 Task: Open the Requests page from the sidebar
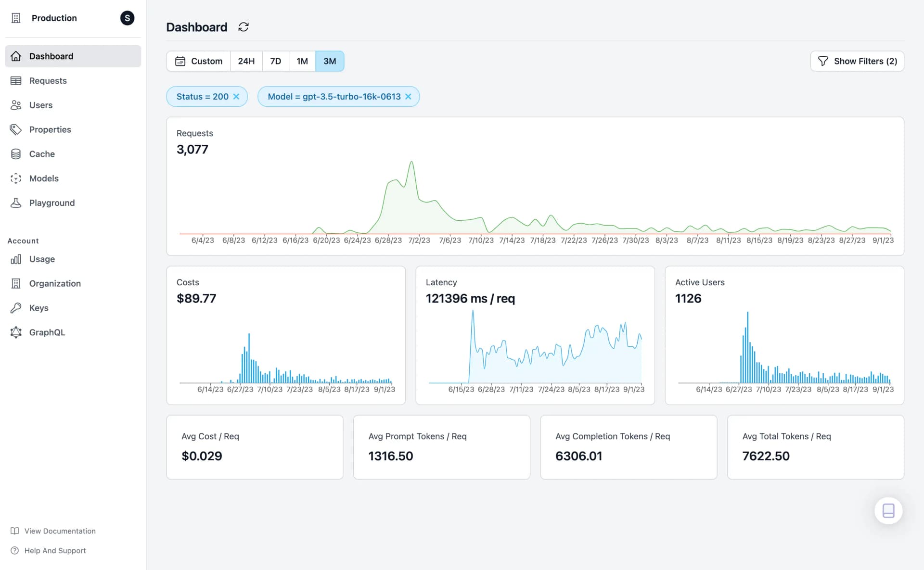pos(48,81)
